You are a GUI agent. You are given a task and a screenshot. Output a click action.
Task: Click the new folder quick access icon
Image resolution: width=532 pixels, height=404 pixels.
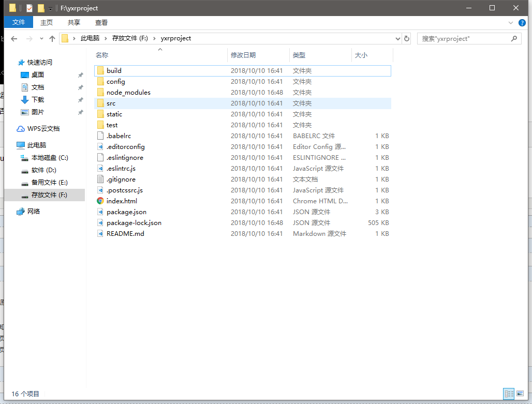tap(41, 8)
